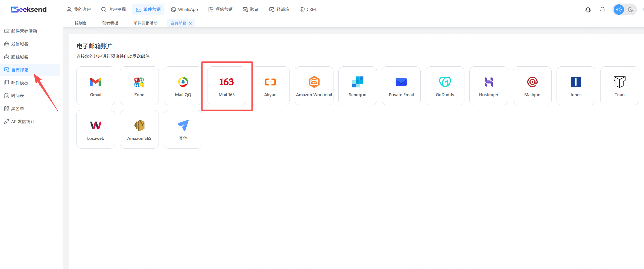This screenshot has width=644, height=269.
Task: Choose the 其他 paper plane icon
Action: (183, 125)
